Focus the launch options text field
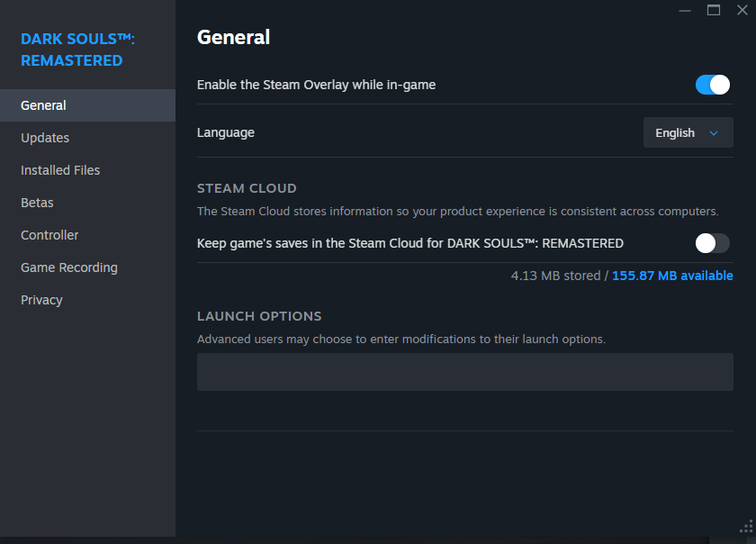 [464, 372]
